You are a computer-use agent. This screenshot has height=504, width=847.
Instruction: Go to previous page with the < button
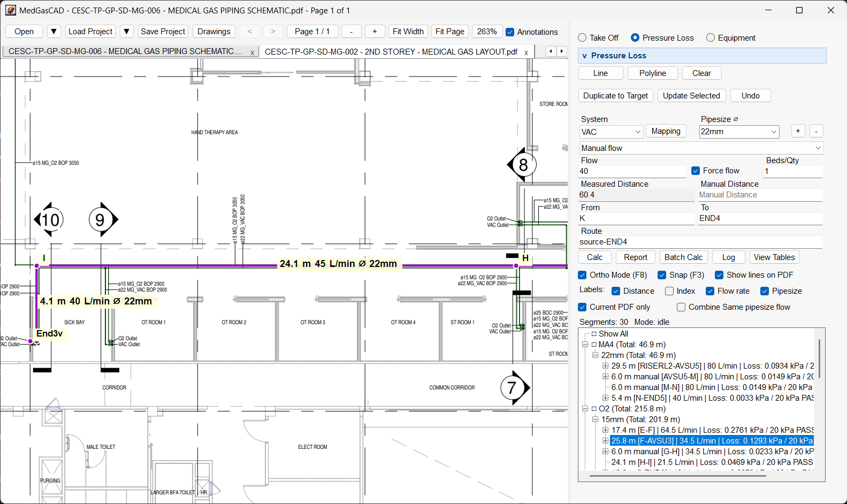click(250, 32)
